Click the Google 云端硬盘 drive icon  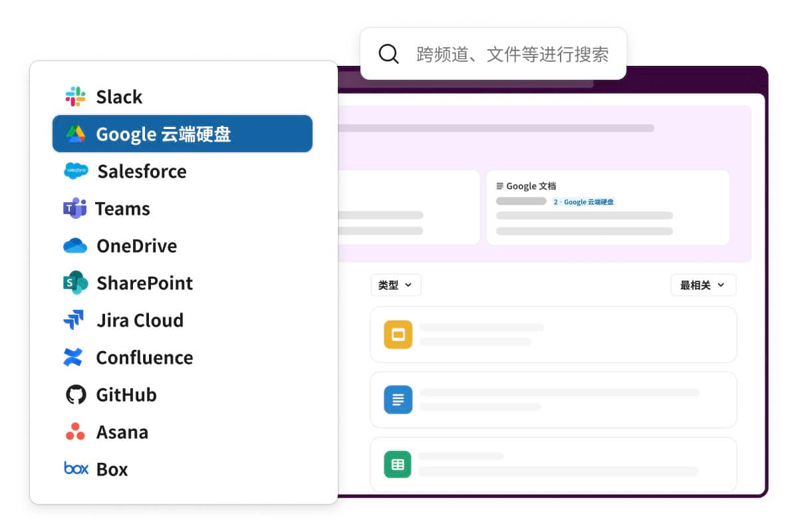point(76,134)
